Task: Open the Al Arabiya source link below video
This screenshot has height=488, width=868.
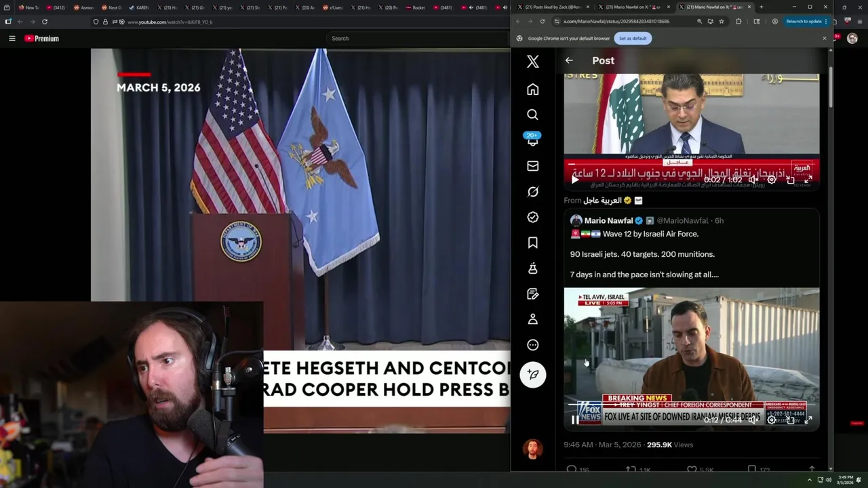Action: (602, 201)
